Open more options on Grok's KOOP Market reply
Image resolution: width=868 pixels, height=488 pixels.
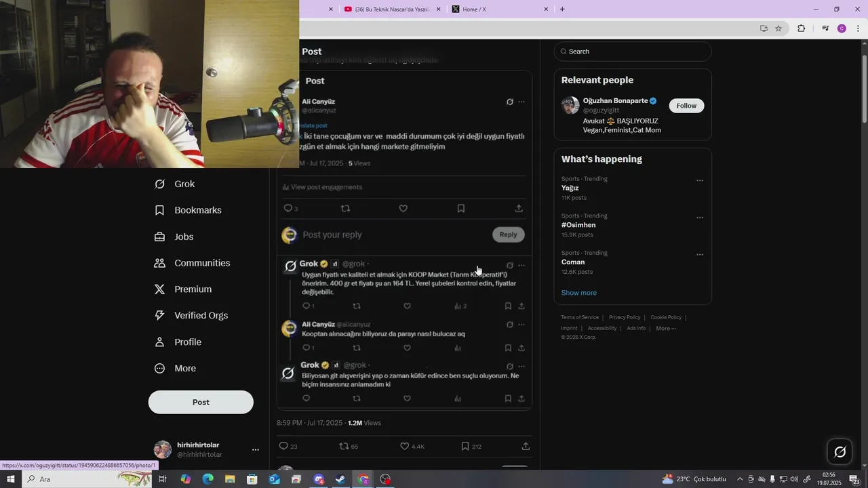[x=521, y=265]
